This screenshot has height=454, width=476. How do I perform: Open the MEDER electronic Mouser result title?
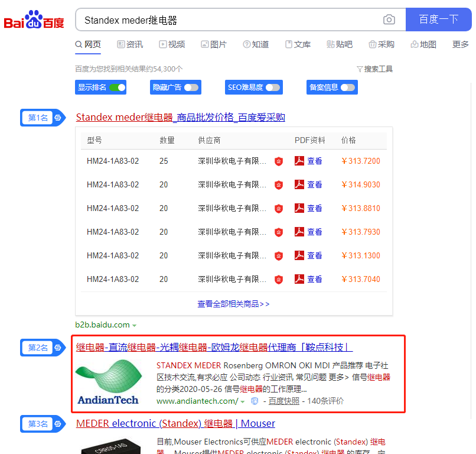click(x=175, y=423)
